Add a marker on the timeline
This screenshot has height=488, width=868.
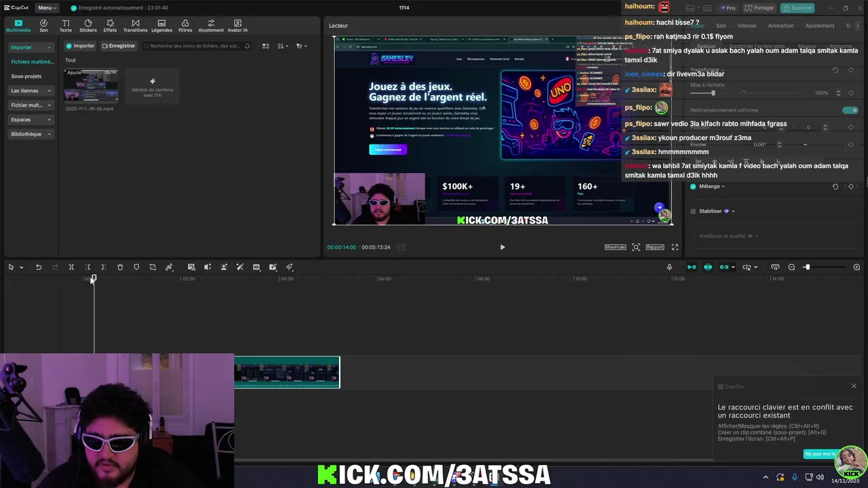136,267
